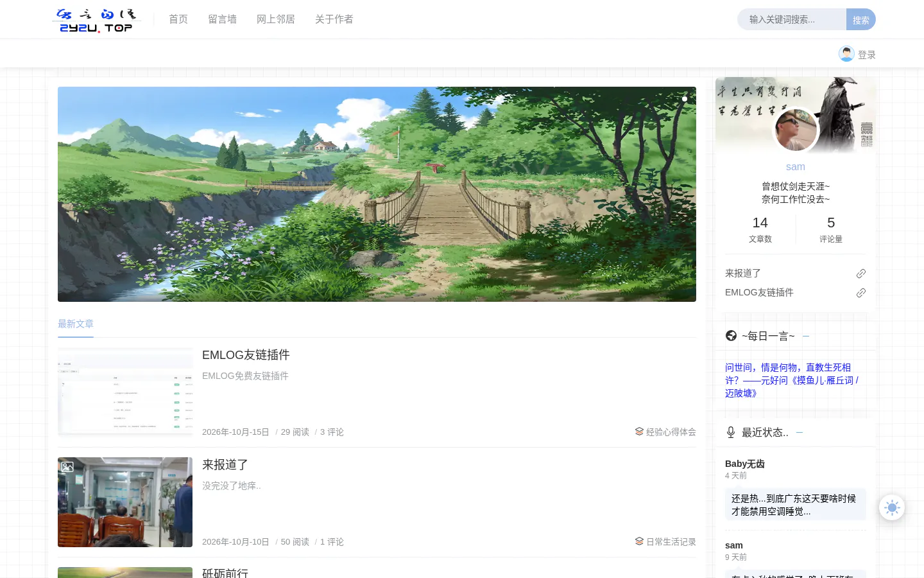This screenshot has width=924, height=578.
Task: Go to the 留言墙 page
Action: click(222, 19)
